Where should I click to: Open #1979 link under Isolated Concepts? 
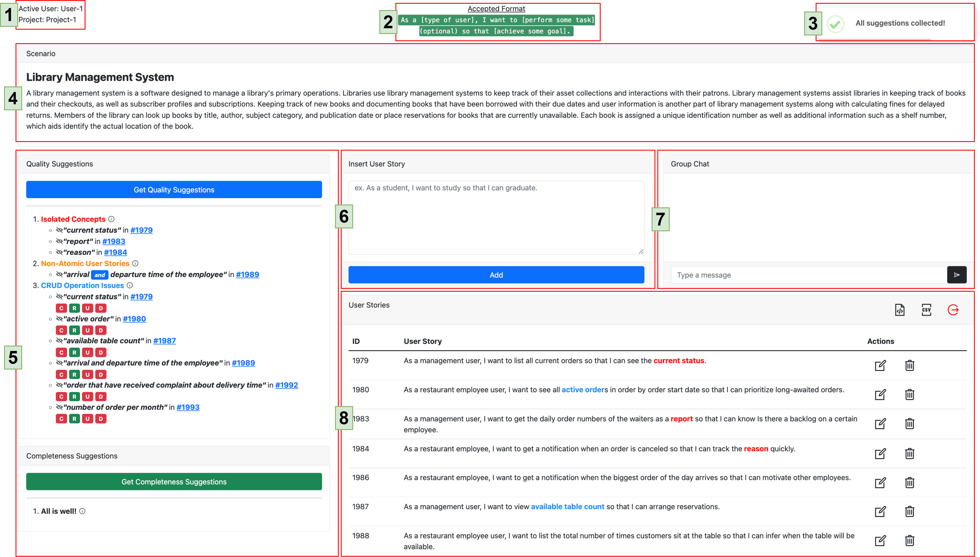coord(141,230)
